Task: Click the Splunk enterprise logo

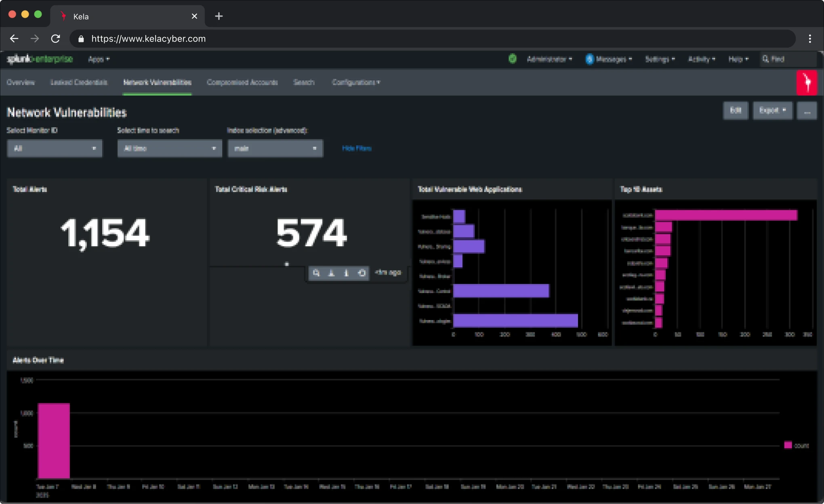Action: pyautogui.click(x=40, y=59)
